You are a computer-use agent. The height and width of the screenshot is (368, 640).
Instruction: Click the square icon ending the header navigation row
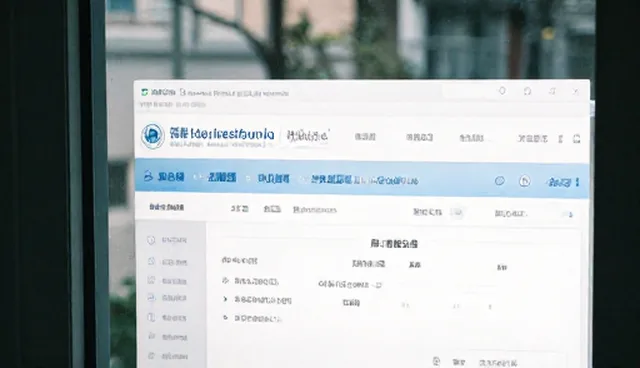point(576,139)
